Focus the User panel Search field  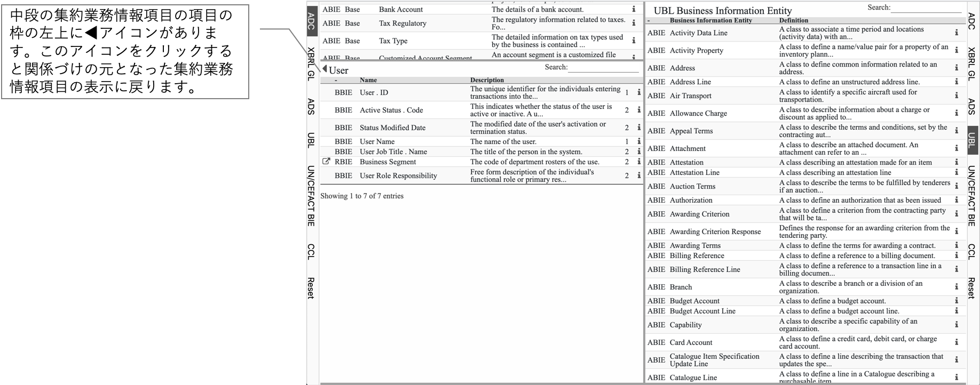pos(604,68)
